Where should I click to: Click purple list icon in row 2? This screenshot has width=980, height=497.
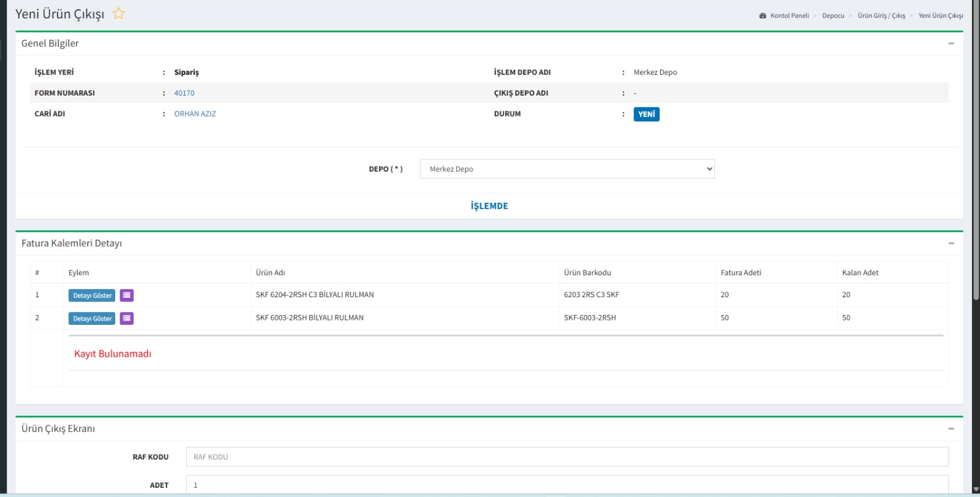(x=127, y=318)
